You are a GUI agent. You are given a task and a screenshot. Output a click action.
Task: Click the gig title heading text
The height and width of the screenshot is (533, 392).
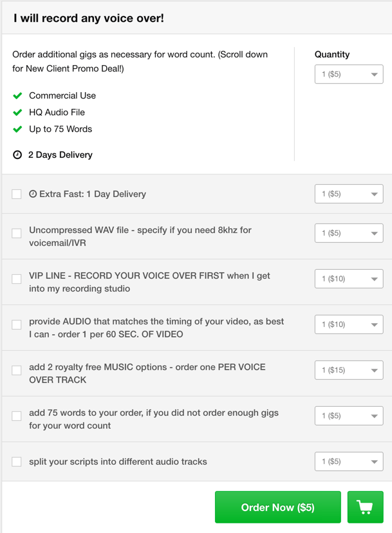[89, 18]
